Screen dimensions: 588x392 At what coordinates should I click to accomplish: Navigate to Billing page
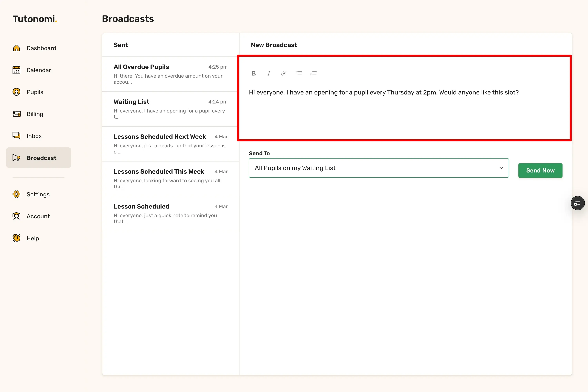[35, 114]
